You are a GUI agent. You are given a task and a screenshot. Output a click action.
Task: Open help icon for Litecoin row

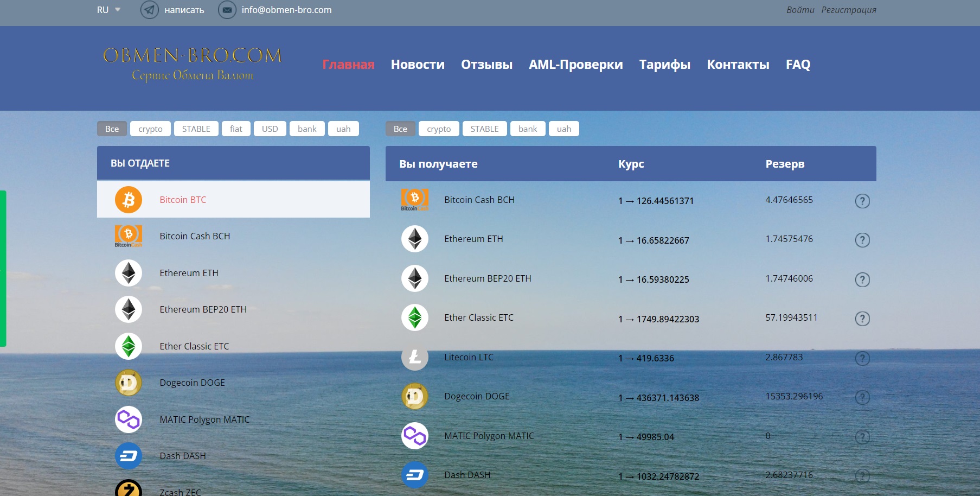click(x=862, y=358)
